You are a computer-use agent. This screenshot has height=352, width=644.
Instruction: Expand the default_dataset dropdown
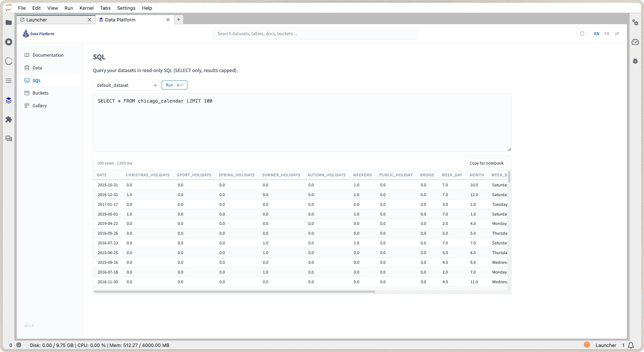pos(126,85)
